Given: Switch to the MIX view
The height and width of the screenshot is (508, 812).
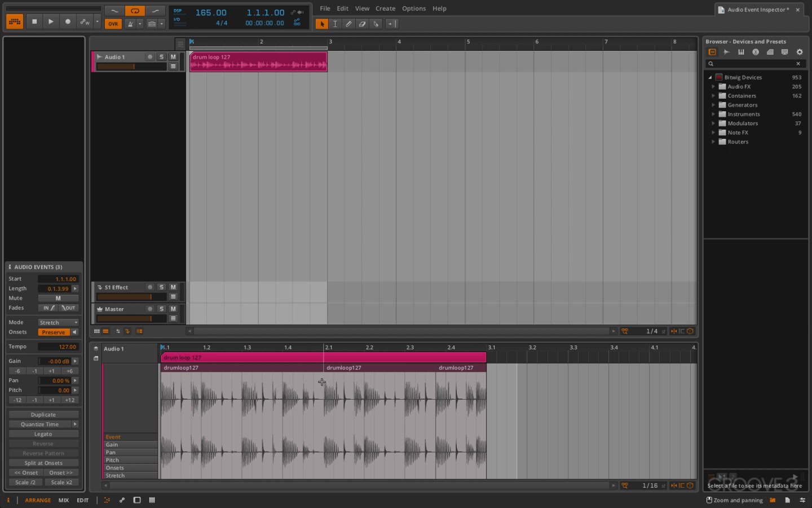Looking at the screenshot, I should pos(64,500).
